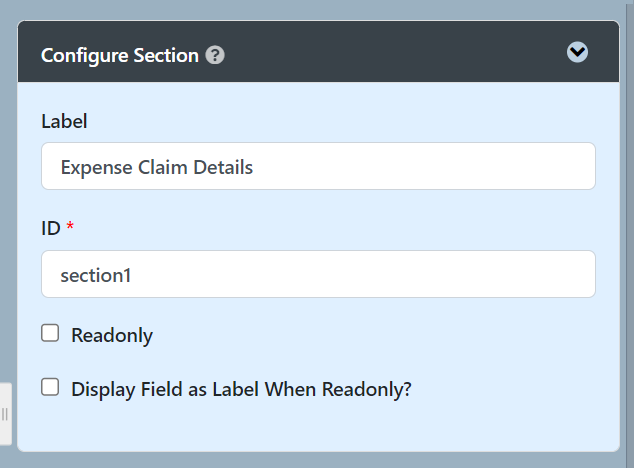Click the "section1" value text

click(96, 274)
